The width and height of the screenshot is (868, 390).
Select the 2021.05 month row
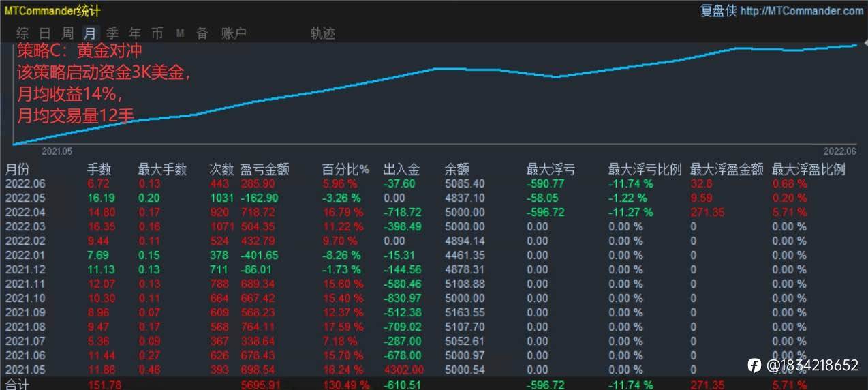pyautogui.click(x=434, y=370)
